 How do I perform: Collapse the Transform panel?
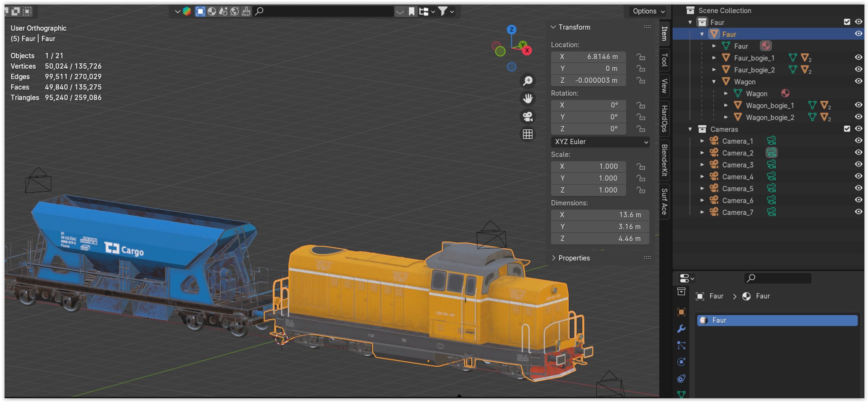point(553,27)
